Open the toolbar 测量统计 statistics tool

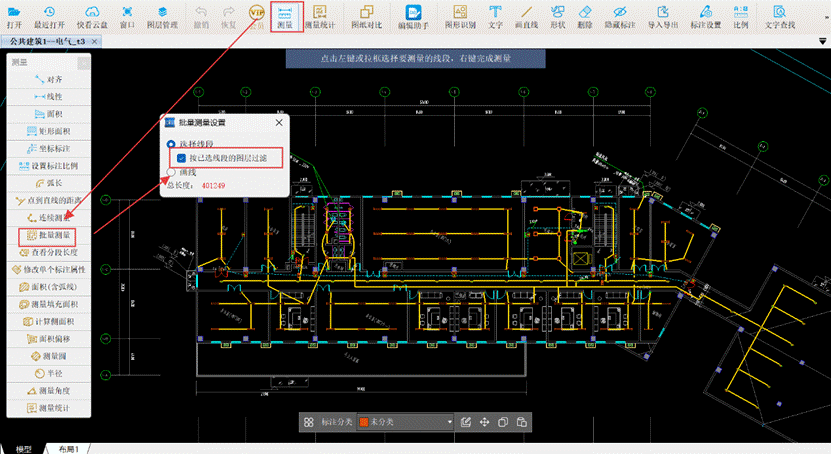click(x=320, y=17)
